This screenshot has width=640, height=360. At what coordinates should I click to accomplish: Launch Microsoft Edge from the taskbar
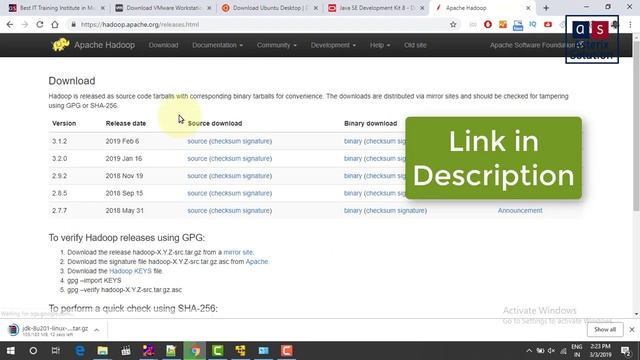(80, 351)
